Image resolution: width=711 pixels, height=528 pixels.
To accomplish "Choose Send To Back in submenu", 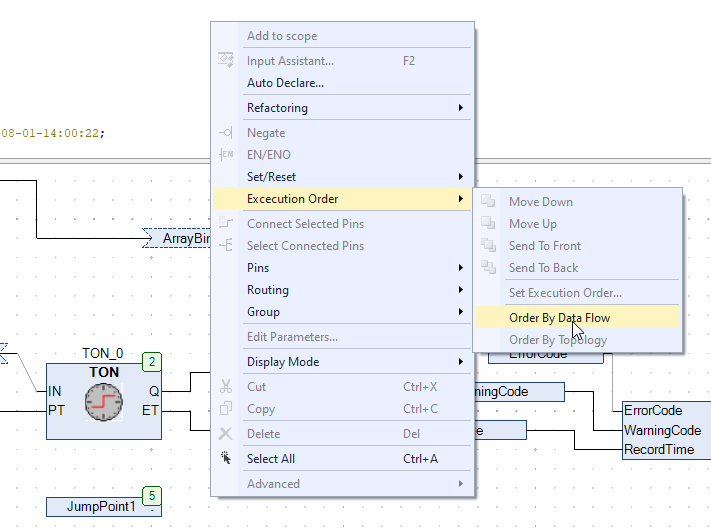I will click(577, 268).
